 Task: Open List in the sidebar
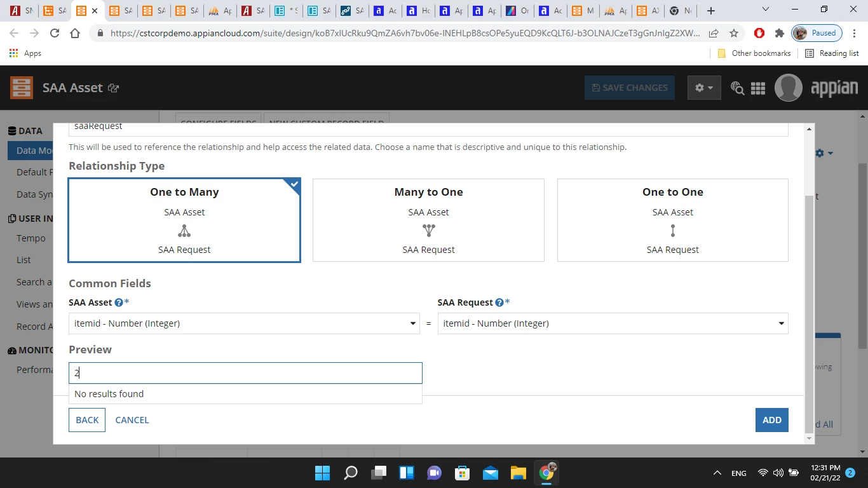(x=24, y=260)
